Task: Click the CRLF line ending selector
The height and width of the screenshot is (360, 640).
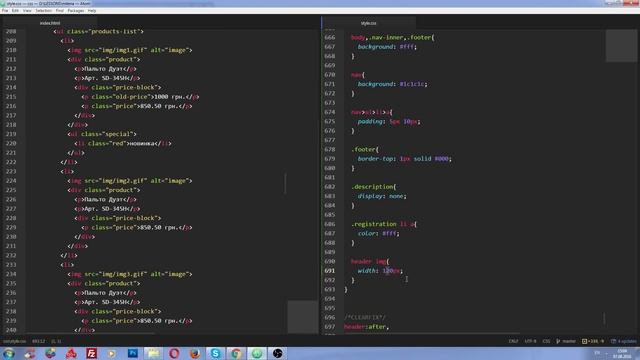Action: pyautogui.click(x=513, y=341)
